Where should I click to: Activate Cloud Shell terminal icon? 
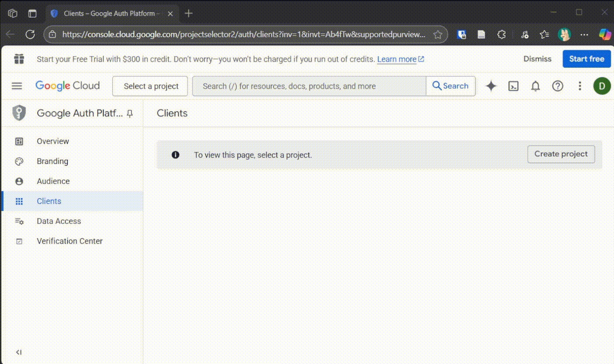[513, 86]
